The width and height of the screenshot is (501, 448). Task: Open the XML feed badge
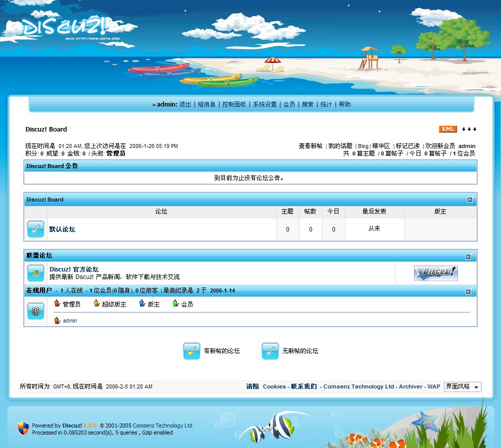click(x=447, y=129)
